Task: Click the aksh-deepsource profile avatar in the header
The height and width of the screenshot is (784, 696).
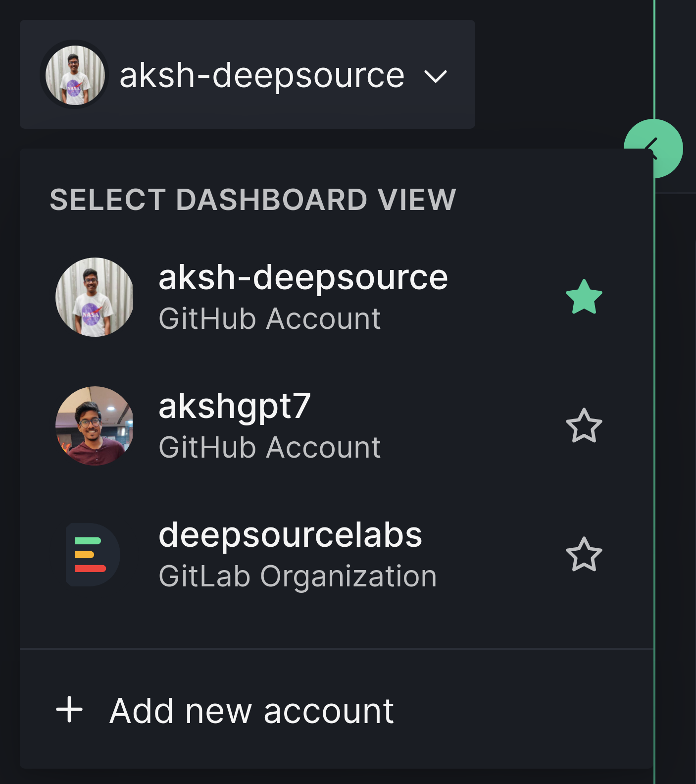Action: coord(74,73)
